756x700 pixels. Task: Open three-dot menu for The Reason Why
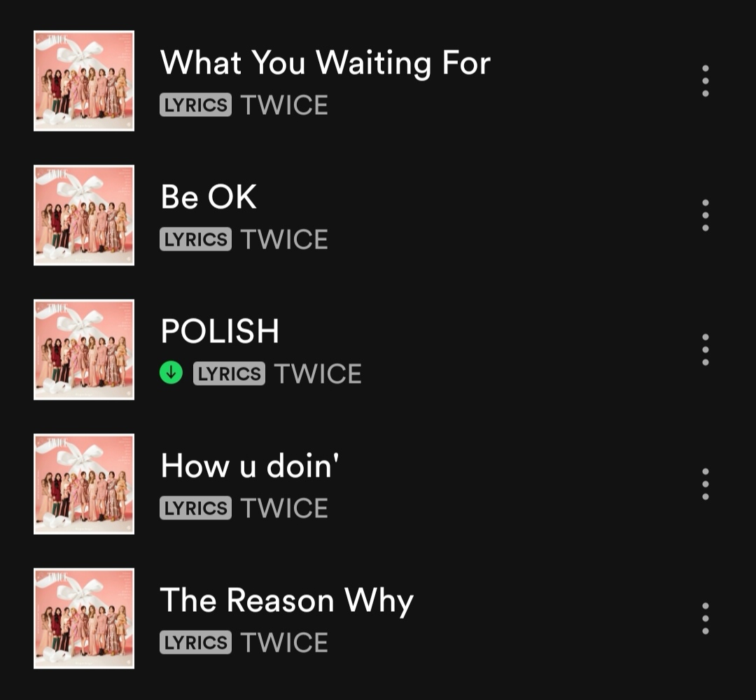coord(705,619)
